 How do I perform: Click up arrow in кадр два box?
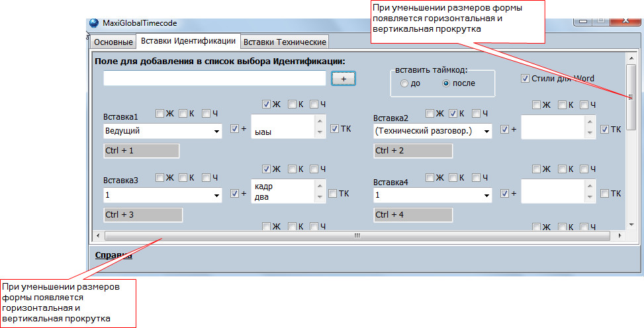pos(320,186)
